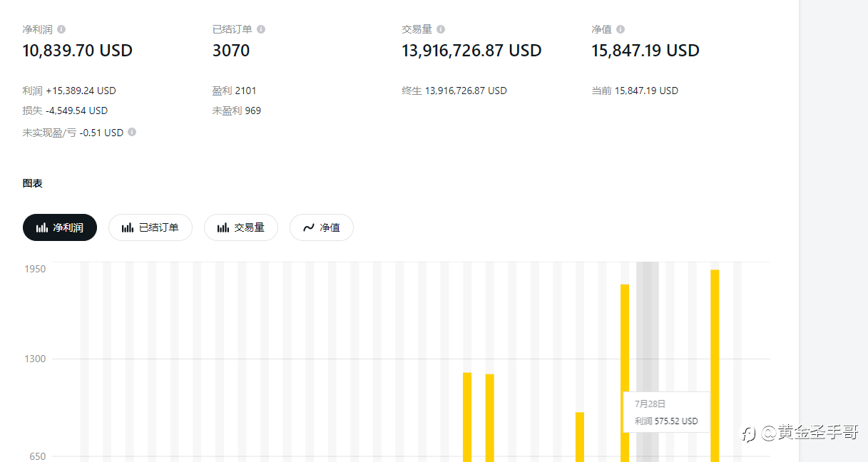Click the shortest visible yellow bar

click(580, 436)
